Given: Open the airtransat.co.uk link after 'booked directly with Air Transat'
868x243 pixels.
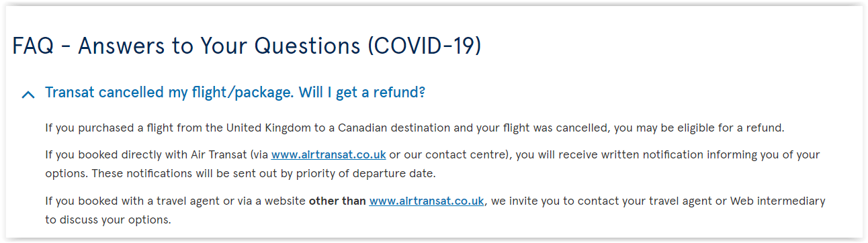Looking at the screenshot, I should click(x=329, y=154).
